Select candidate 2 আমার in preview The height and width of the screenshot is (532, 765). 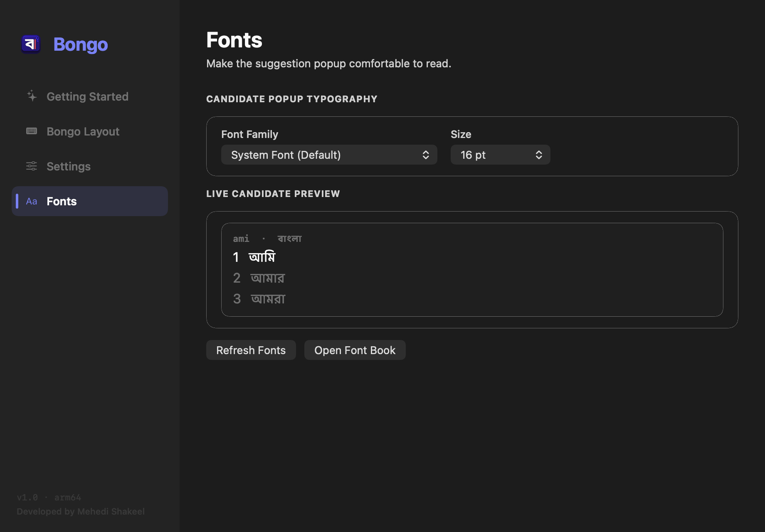coord(259,278)
